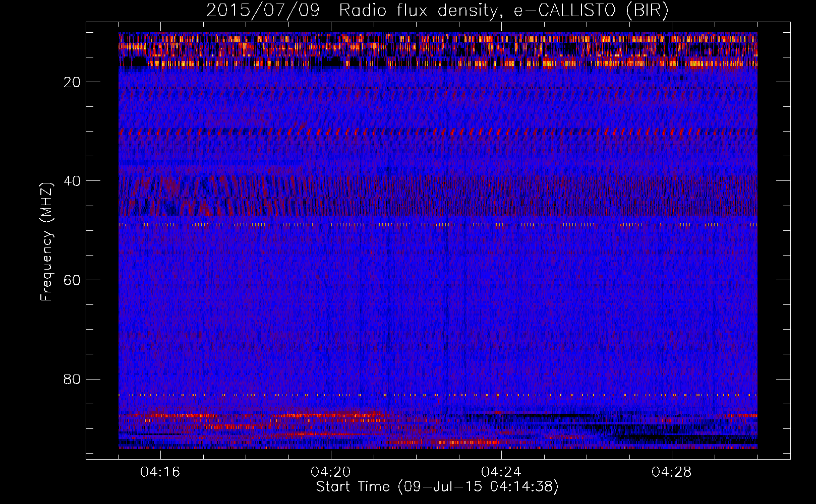Viewport: 816px width, 504px height.
Task: Click the spectrogram at 60 MHz and 04:20
Action: 331,280
